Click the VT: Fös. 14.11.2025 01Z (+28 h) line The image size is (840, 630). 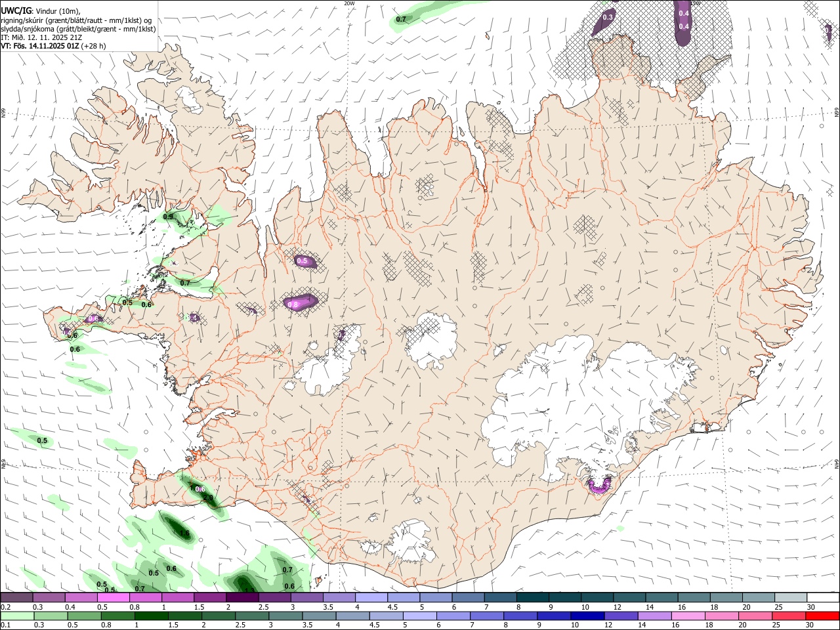pos(53,46)
